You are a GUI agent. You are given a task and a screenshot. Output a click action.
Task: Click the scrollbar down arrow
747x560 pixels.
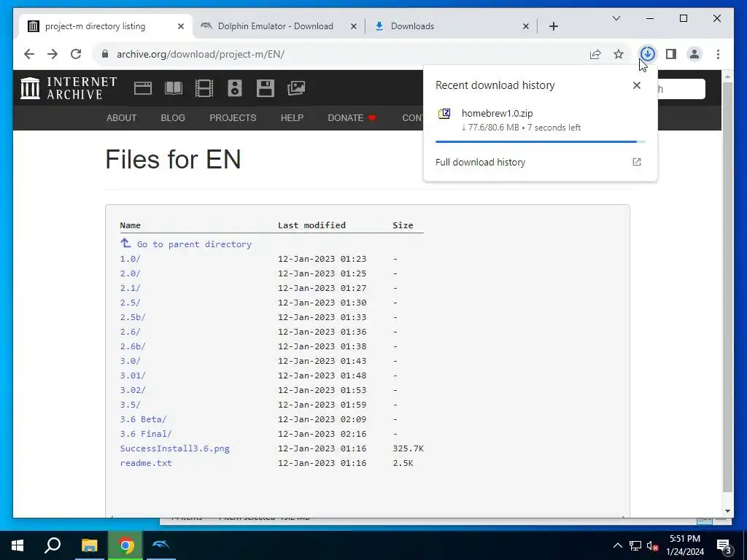(727, 511)
